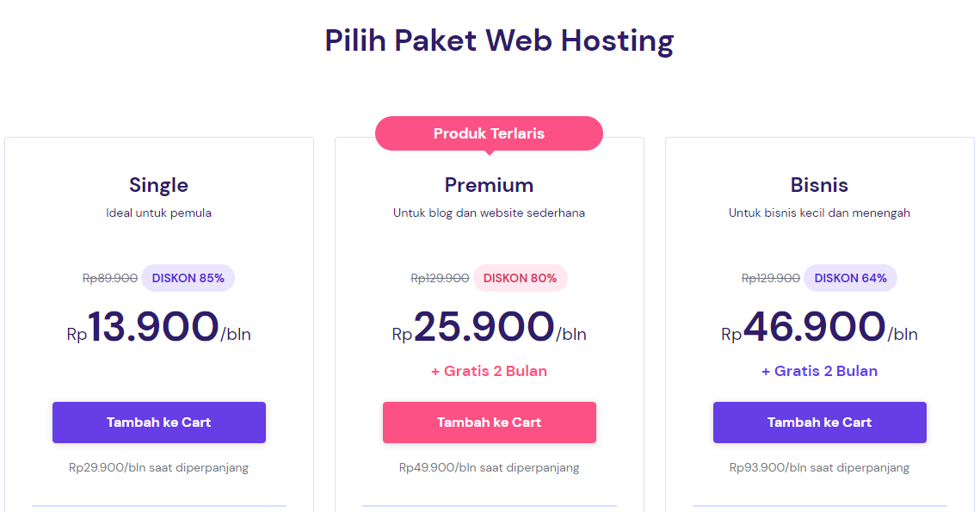Select the 'Produk Terlaris' badge above Premium

(489, 133)
